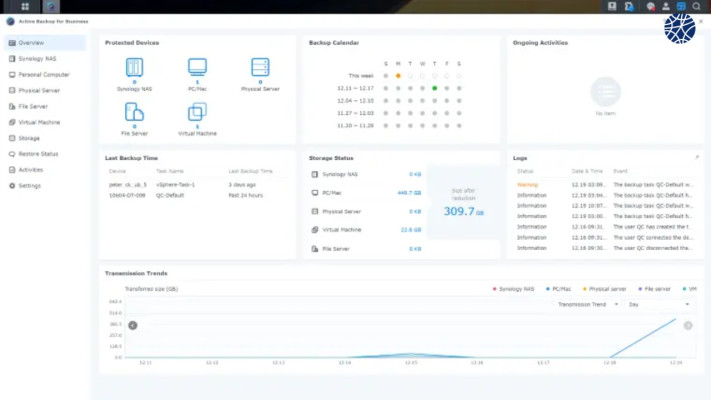This screenshot has height=400, width=711.
Task: Expand the Logs panel arrow icon
Action: (x=696, y=157)
